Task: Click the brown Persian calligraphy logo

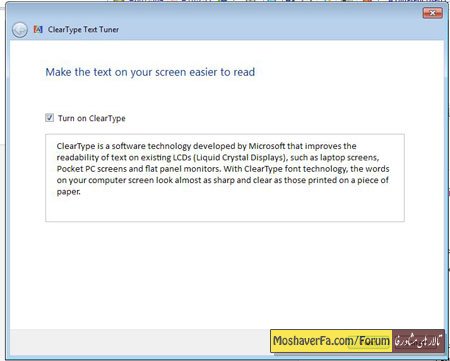Action: click(418, 341)
